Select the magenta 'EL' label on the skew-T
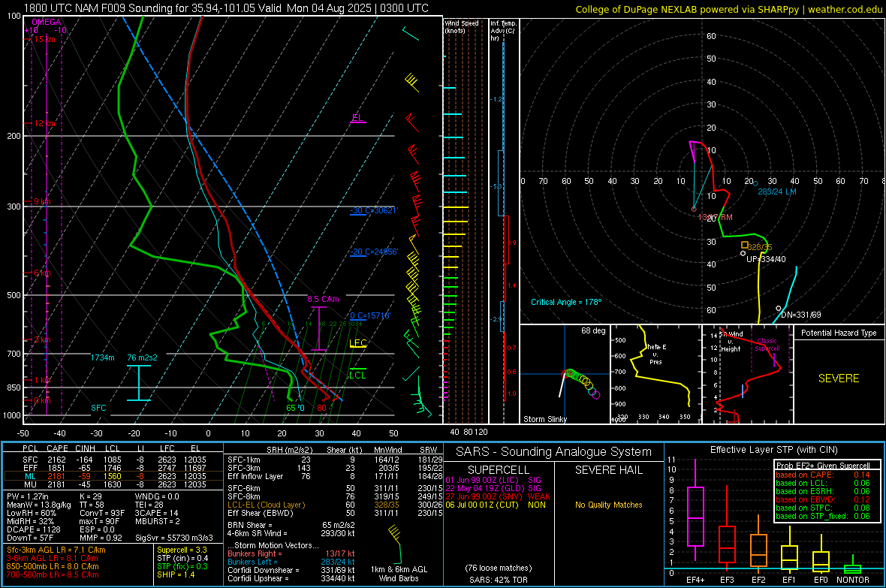This screenshot has width=886, height=588. (x=357, y=118)
